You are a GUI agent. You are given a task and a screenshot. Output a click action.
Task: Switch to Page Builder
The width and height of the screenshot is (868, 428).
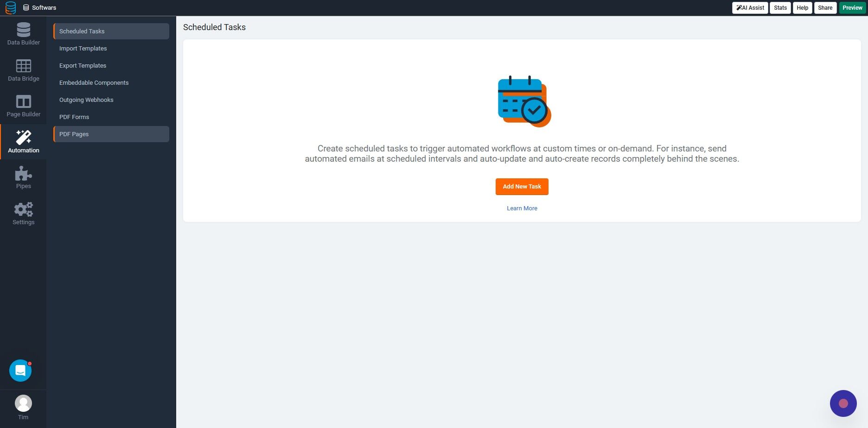tap(23, 105)
